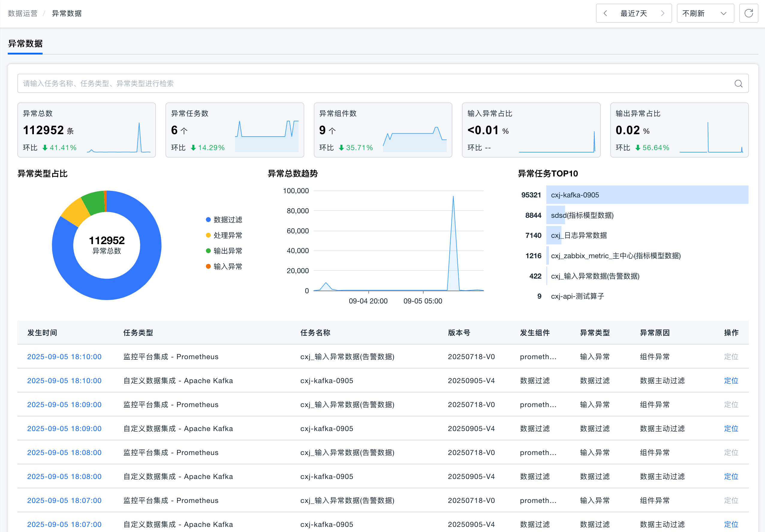
Task: Expand the 不刷新 dropdown arrow
Action: click(x=723, y=14)
